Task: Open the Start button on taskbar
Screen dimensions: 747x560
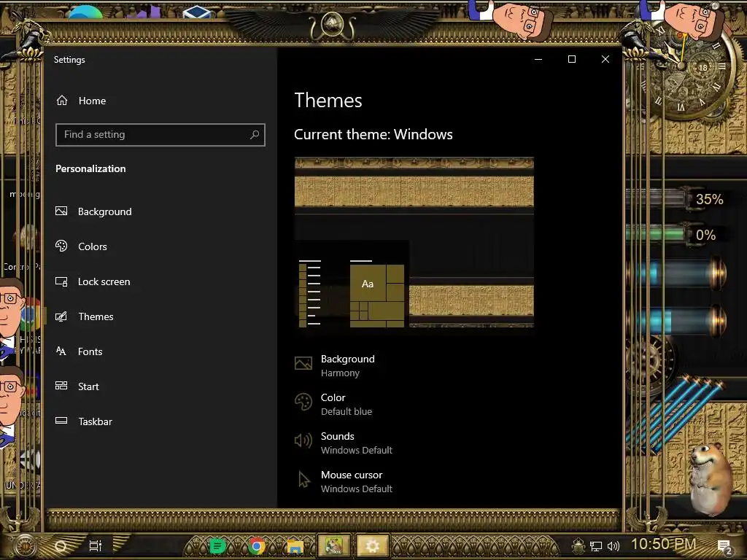Action: click(x=25, y=545)
